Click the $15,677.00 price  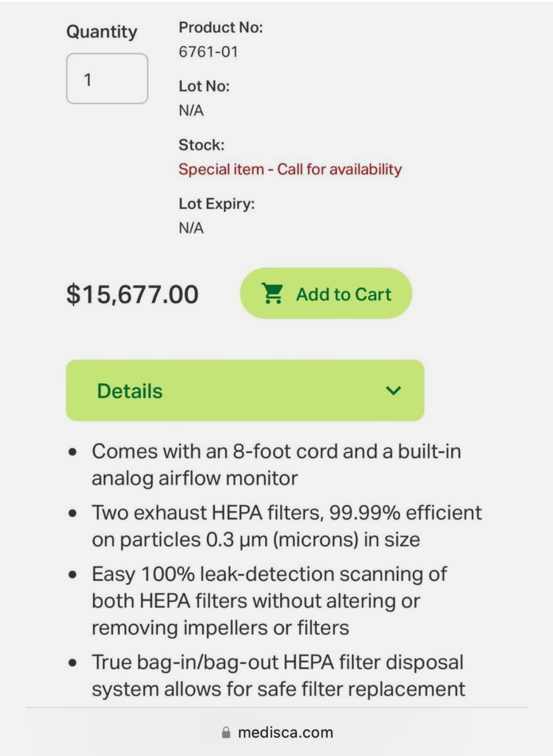pos(132,294)
